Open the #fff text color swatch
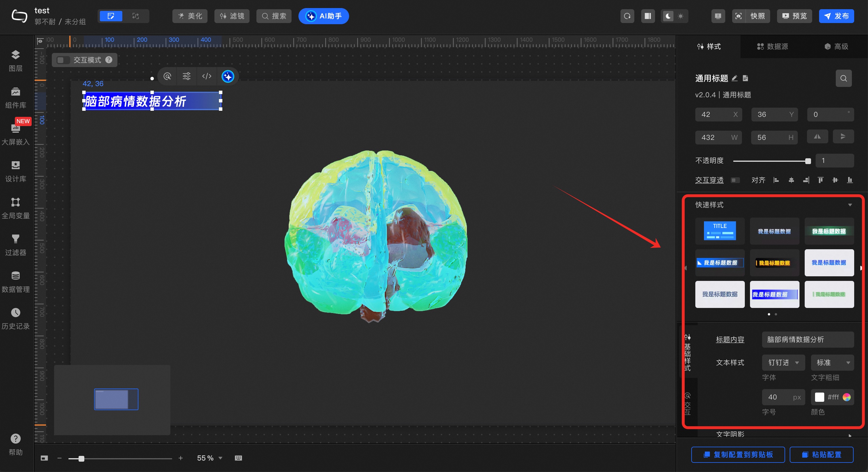Screen dimensions: 868x472 pos(819,397)
